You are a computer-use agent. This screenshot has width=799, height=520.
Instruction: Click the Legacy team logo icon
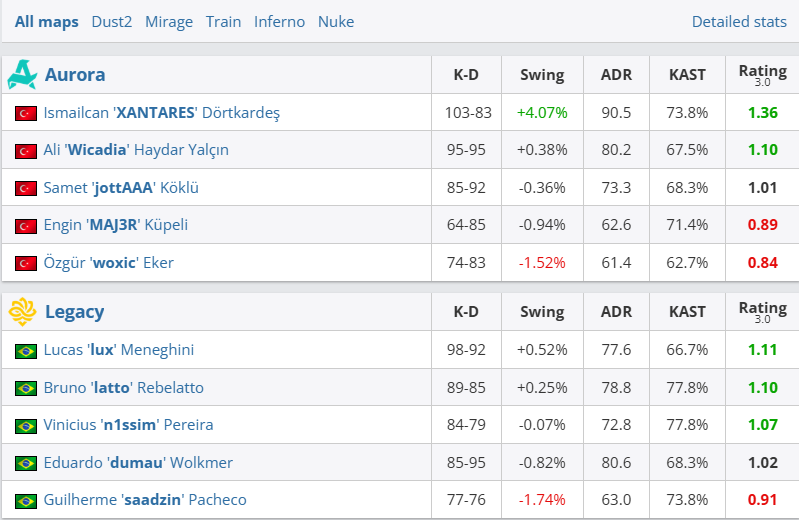click(x=22, y=312)
